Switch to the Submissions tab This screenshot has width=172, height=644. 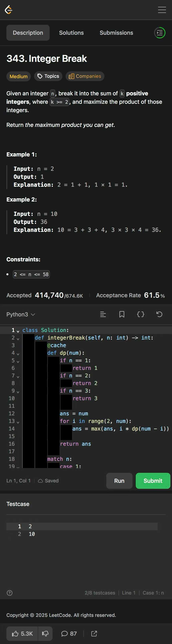click(x=116, y=33)
